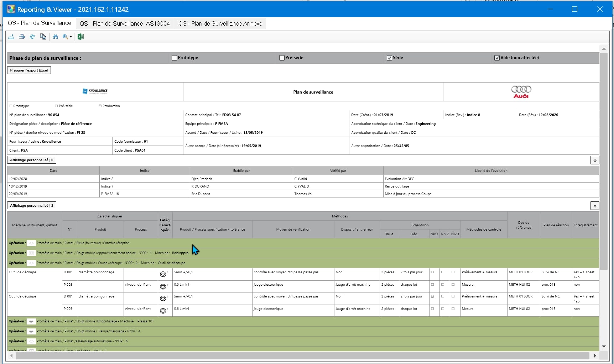
Task: Click Préparer l'export Excel button
Action: [x=29, y=70]
